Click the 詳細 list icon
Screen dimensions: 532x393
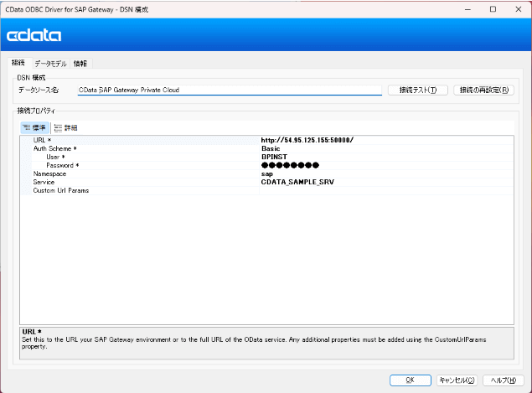coord(58,128)
